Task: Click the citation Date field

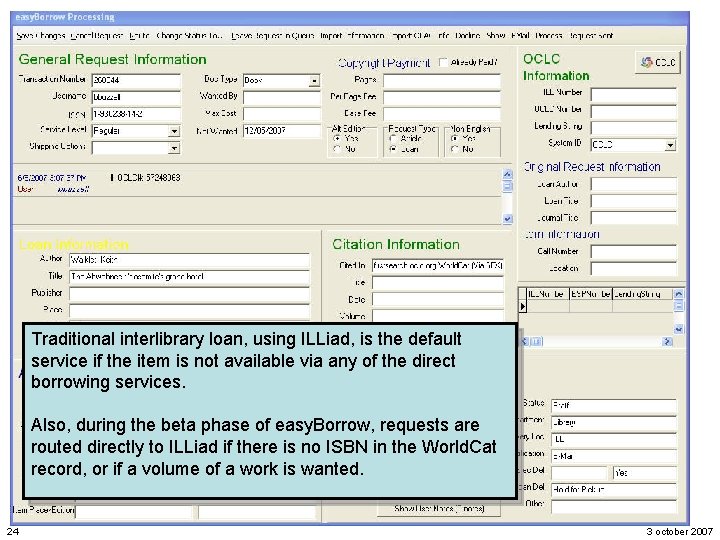Action: pos(438,300)
